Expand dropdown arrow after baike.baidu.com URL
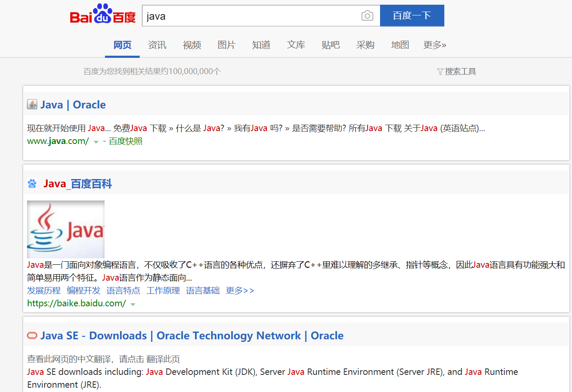This screenshot has width=572, height=392. [133, 304]
